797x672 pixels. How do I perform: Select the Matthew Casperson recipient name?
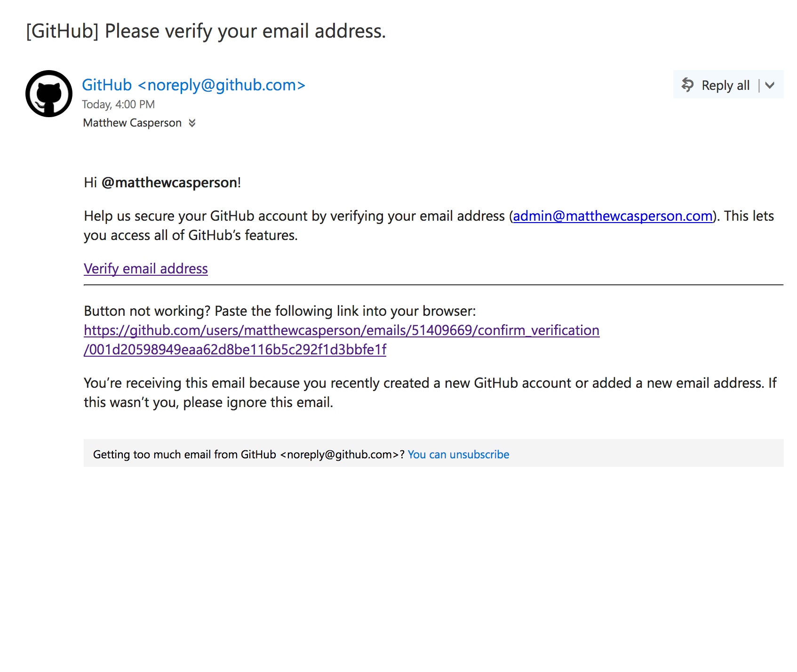point(132,123)
